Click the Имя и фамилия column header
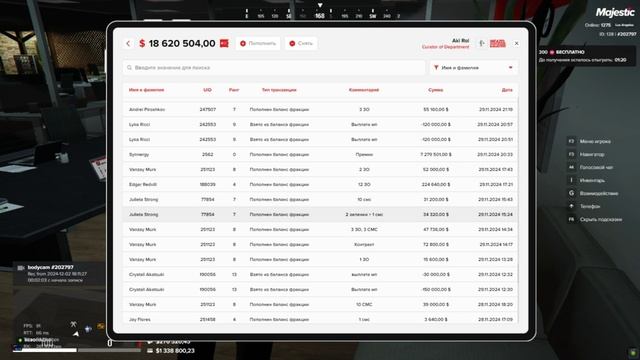 tap(147, 90)
